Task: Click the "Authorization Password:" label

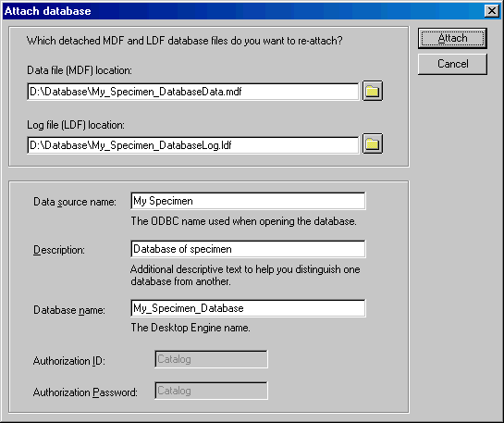Action: click(85, 392)
